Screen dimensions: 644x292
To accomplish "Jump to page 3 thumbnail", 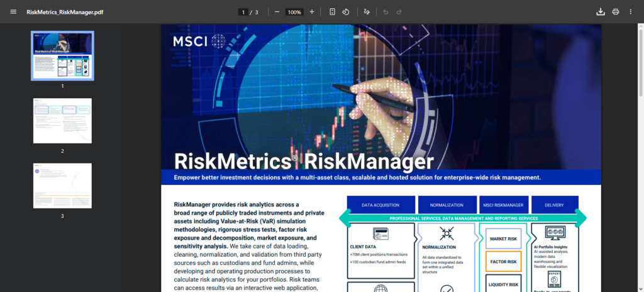I will [x=62, y=186].
